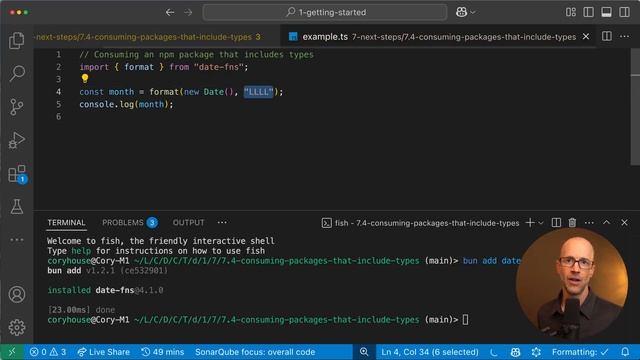Go back with the left arrow
This screenshot has width=640, height=360.
170,12
